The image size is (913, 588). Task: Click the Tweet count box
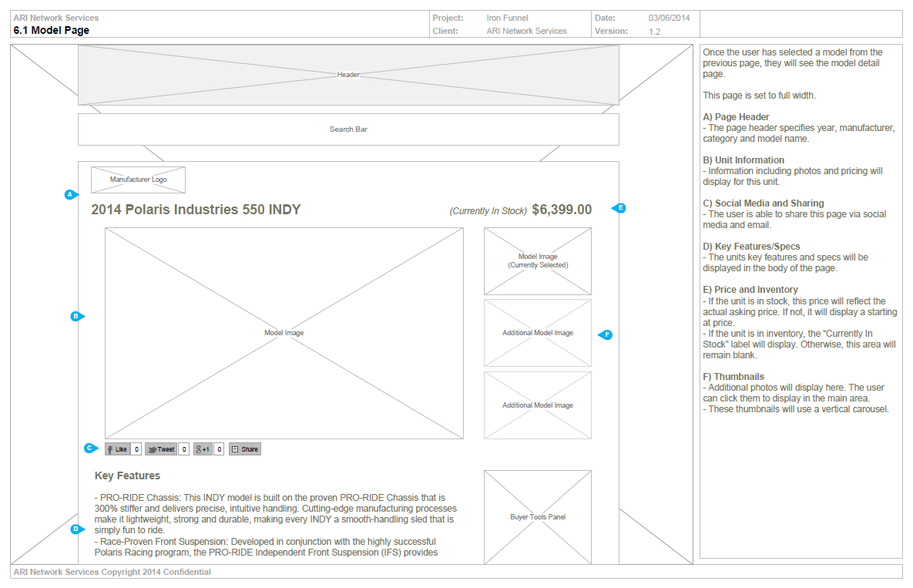[x=183, y=449]
